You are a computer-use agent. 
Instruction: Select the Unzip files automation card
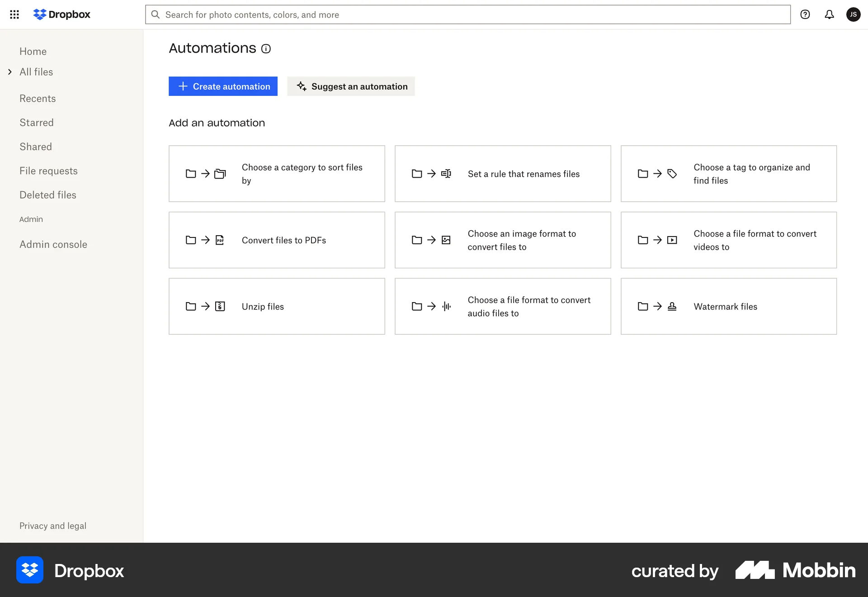[277, 306]
